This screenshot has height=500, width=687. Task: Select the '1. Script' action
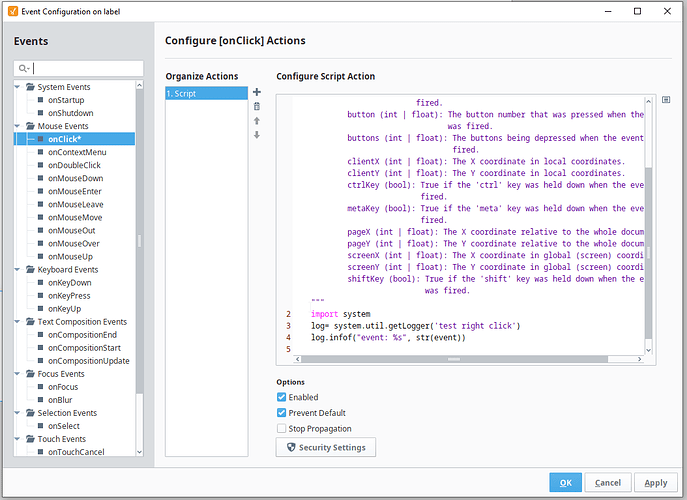[x=206, y=93]
